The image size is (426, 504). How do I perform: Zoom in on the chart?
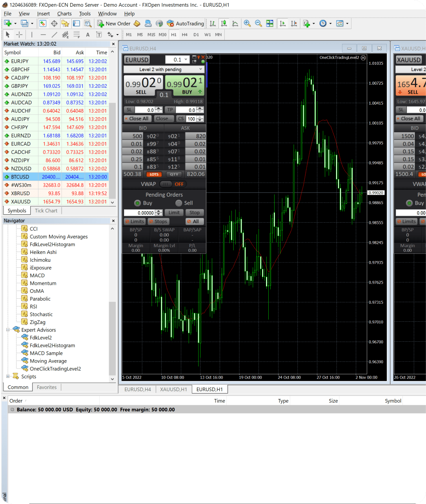click(247, 23)
